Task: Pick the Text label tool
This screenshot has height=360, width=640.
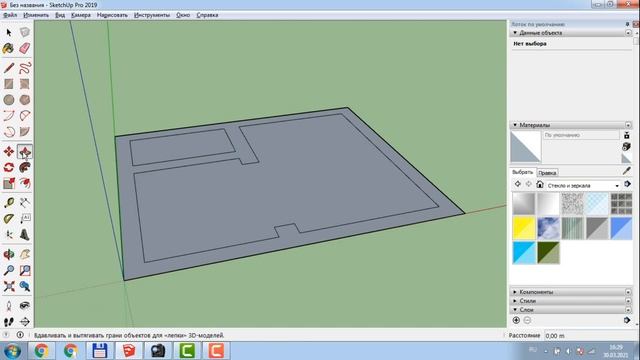Action: pos(24,218)
